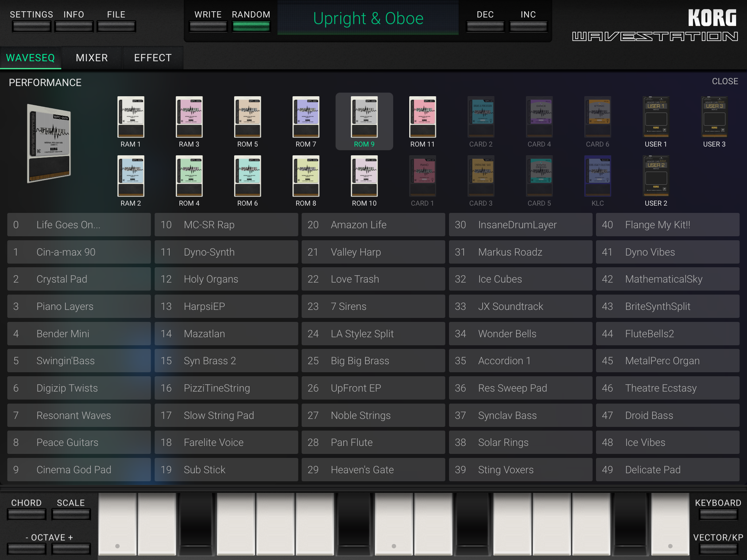The image size is (747, 560).
Task: Pick the CARD 4 dance card
Action: coord(539,117)
